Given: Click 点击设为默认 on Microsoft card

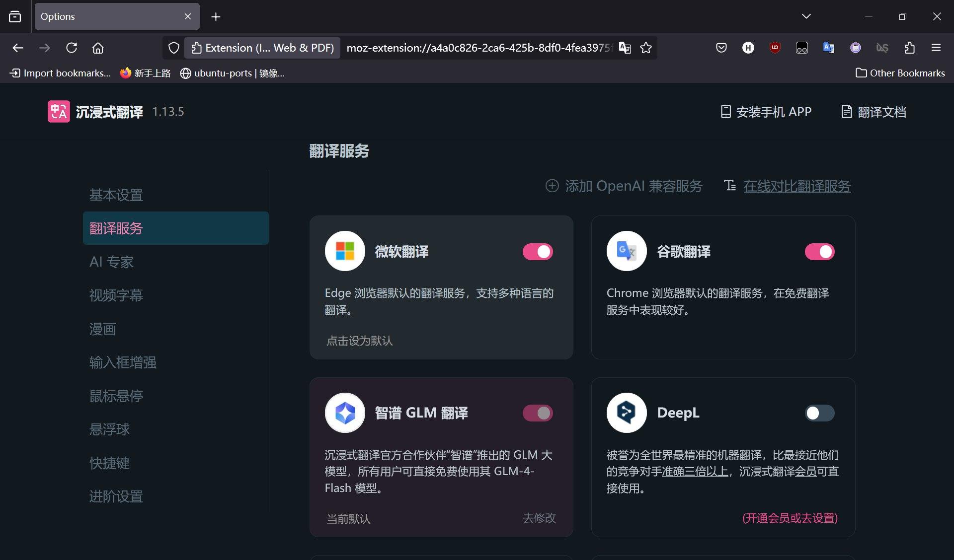Looking at the screenshot, I should 359,341.
